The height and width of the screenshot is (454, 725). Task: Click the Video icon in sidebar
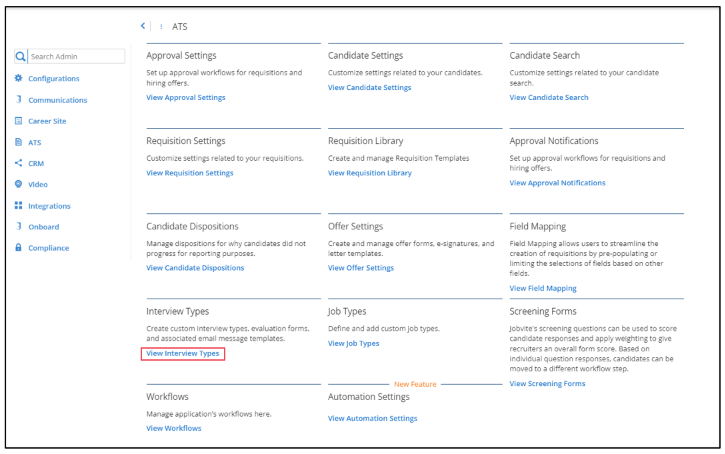pyautogui.click(x=19, y=184)
